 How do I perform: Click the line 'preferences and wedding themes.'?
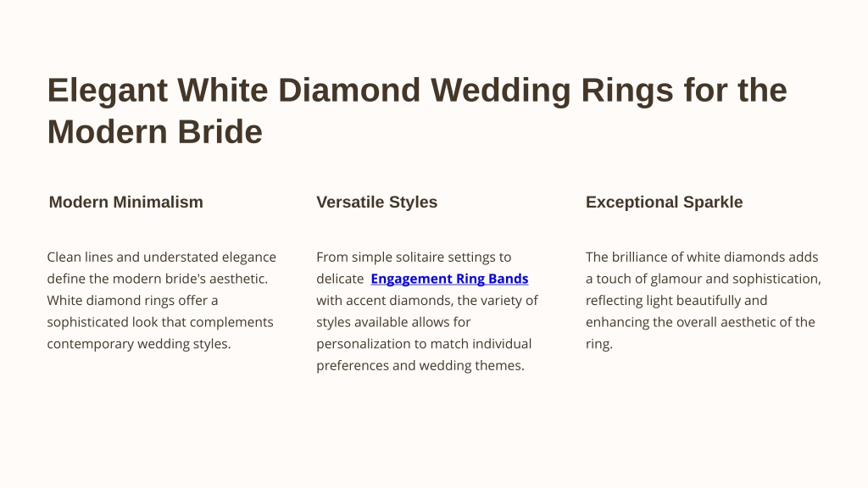(x=420, y=366)
